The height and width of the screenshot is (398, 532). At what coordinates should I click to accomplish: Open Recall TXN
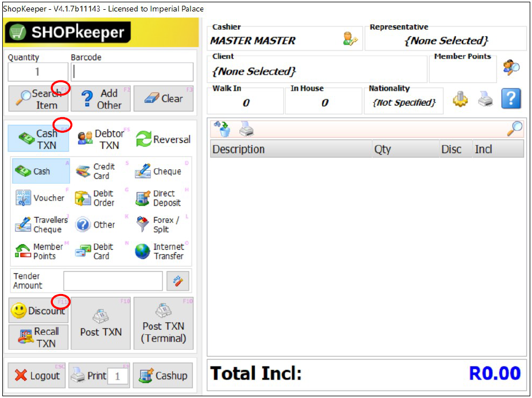pyautogui.click(x=38, y=337)
